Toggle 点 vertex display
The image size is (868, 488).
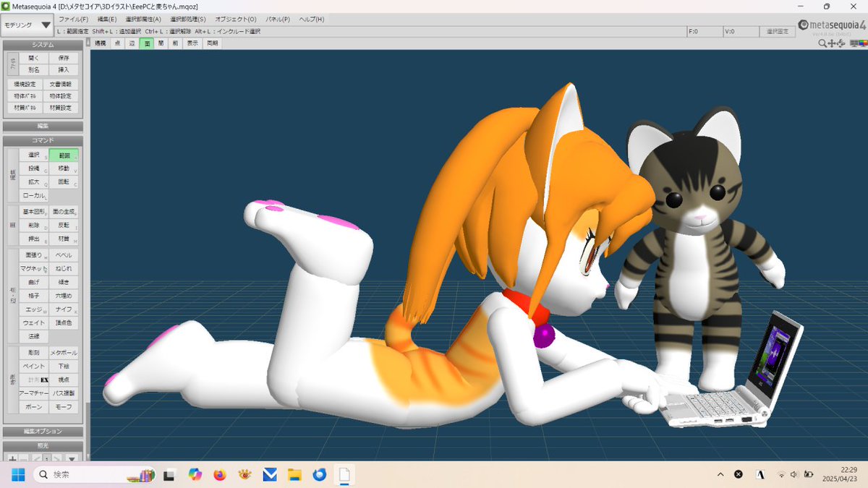pyautogui.click(x=118, y=43)
